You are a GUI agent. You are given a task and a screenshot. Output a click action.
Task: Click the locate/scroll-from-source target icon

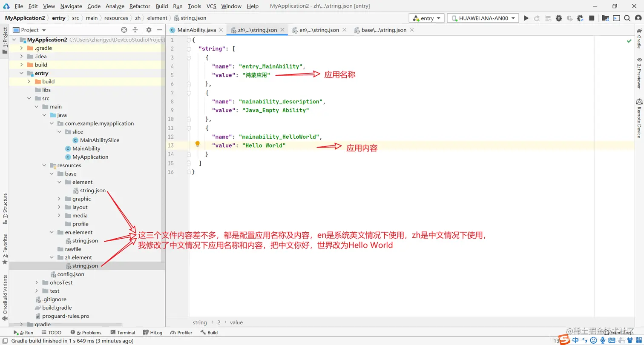124,30
